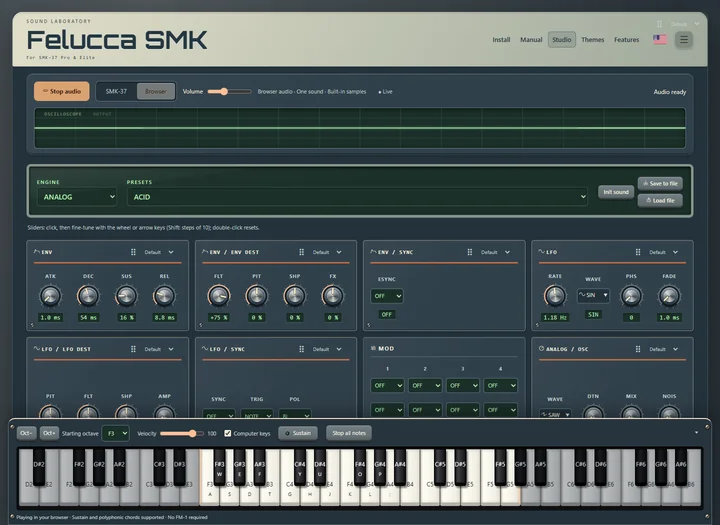Open the Themes page
720x525 pixels.
(592, 40)
